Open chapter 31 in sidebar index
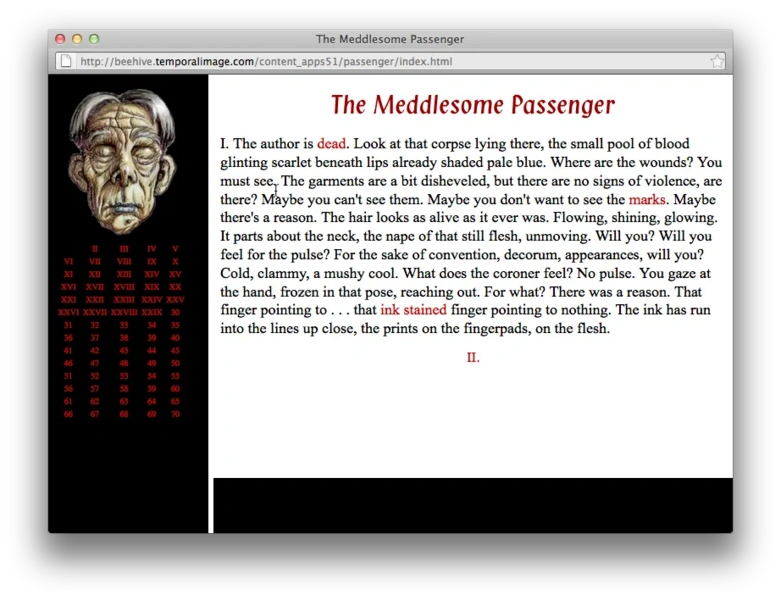 point(68,325)
